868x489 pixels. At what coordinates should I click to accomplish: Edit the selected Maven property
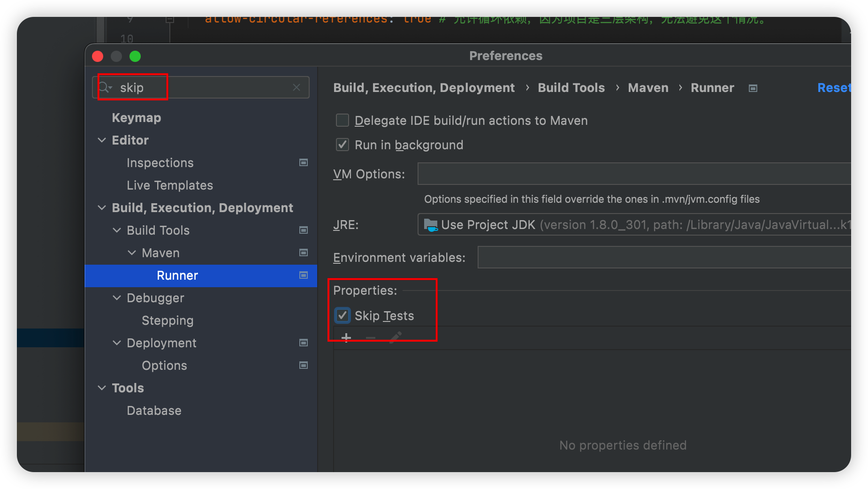pos(396,337)
